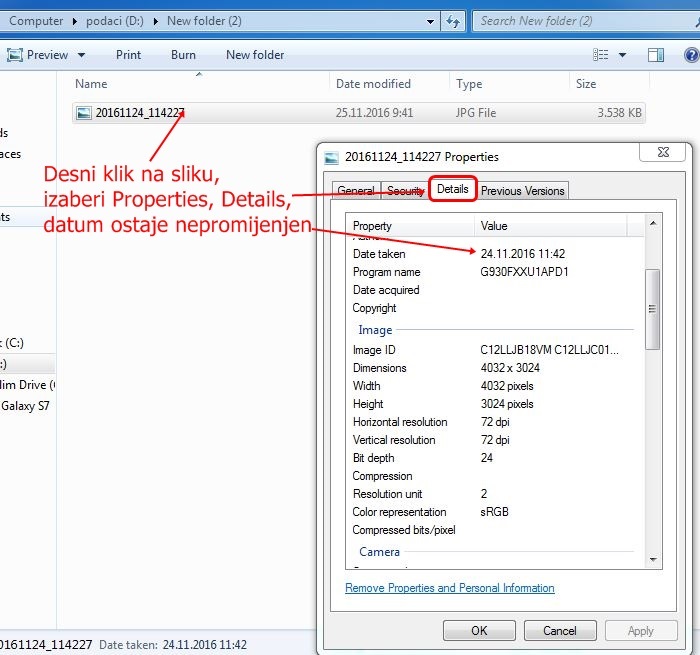Click the Cancel button

point(560,630)
